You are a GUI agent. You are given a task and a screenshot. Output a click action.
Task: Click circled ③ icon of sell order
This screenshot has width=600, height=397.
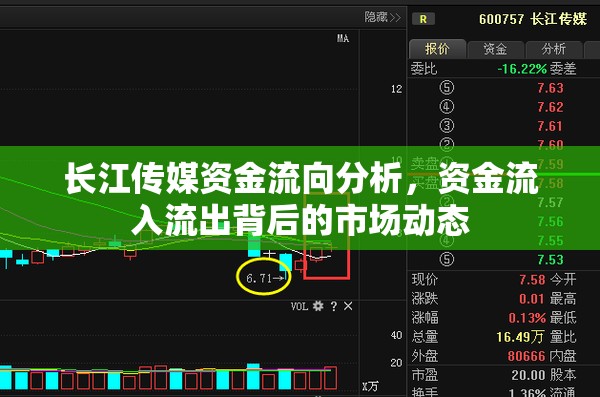pyautogui.click(x=447, y=126)
